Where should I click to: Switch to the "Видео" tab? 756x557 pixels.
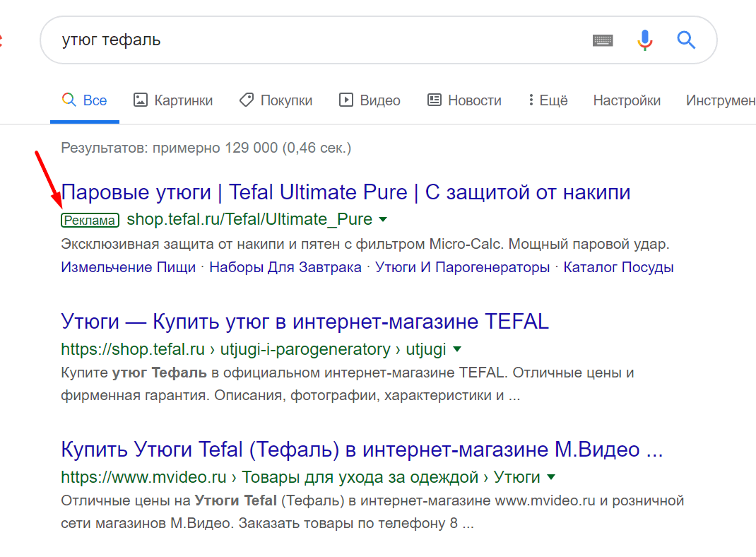pyautogui.click(x=370, y=100)
